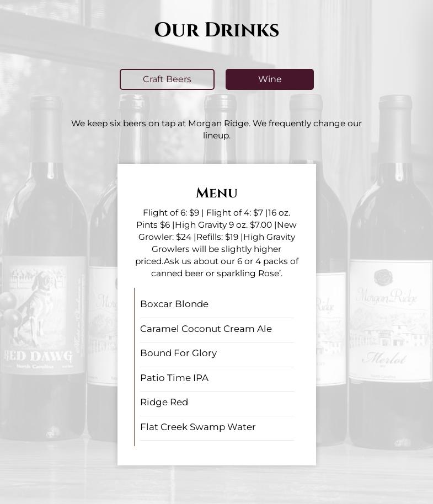
Task: Select the Ridge Red beer item
Action: pos(217,403)
